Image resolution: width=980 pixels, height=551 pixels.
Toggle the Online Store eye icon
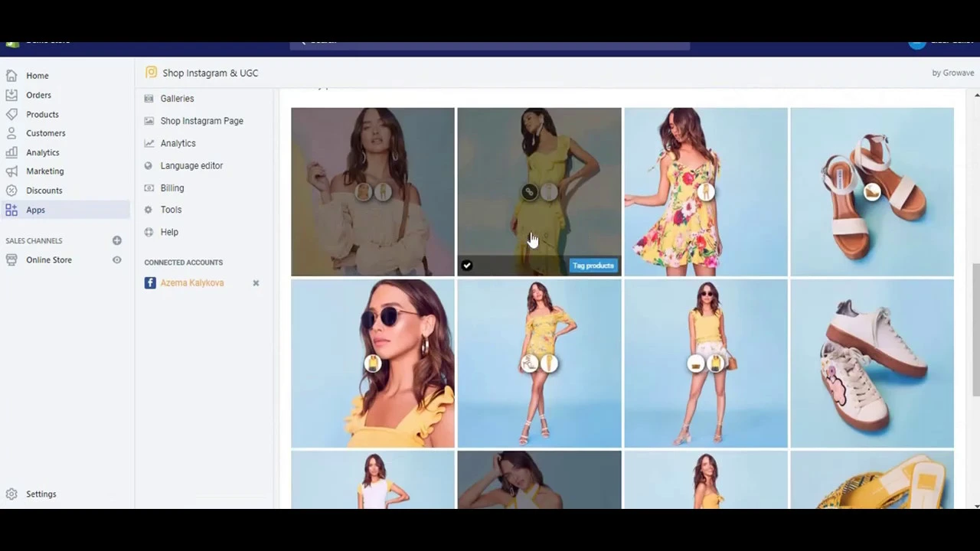[117, 260]
